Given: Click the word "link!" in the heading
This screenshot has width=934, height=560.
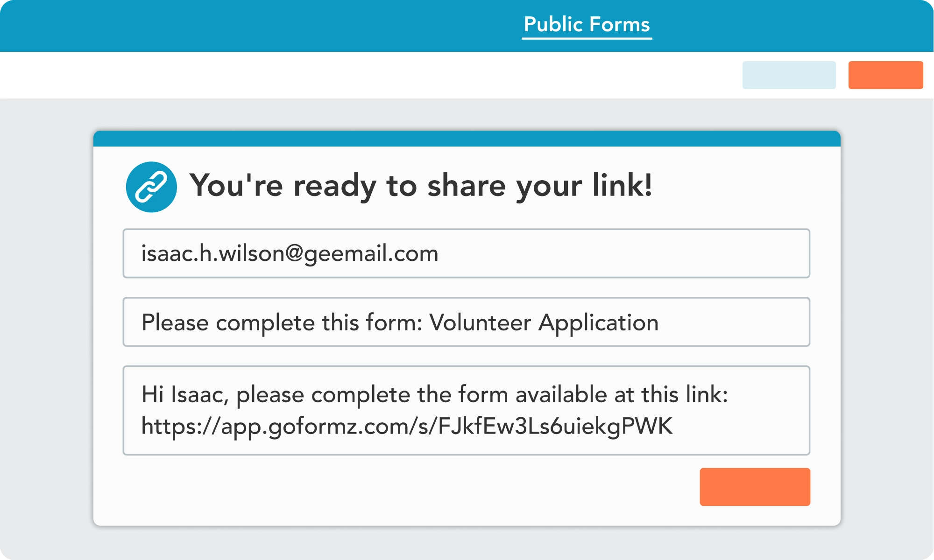Looking at the screenshot, I should (x=622, y=185).
